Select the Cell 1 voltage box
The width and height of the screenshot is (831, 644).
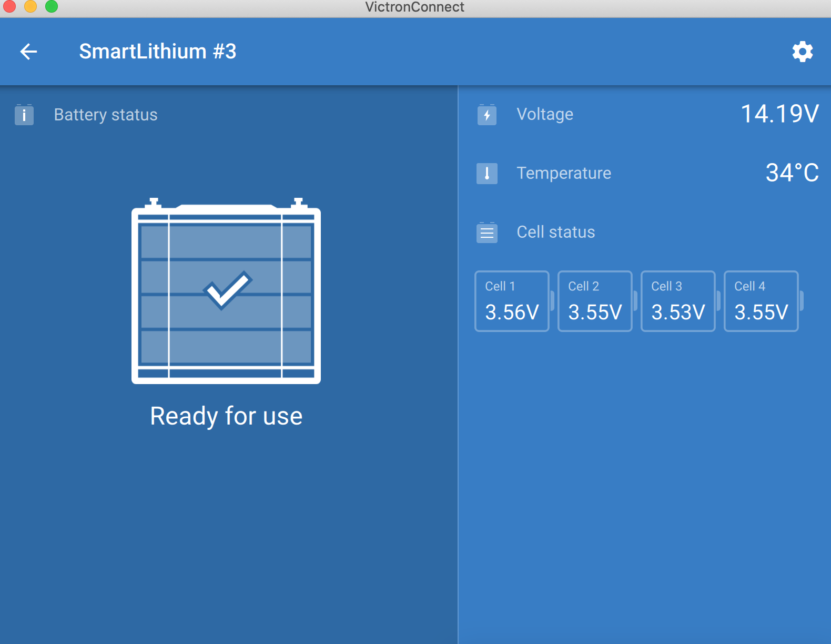512,301
